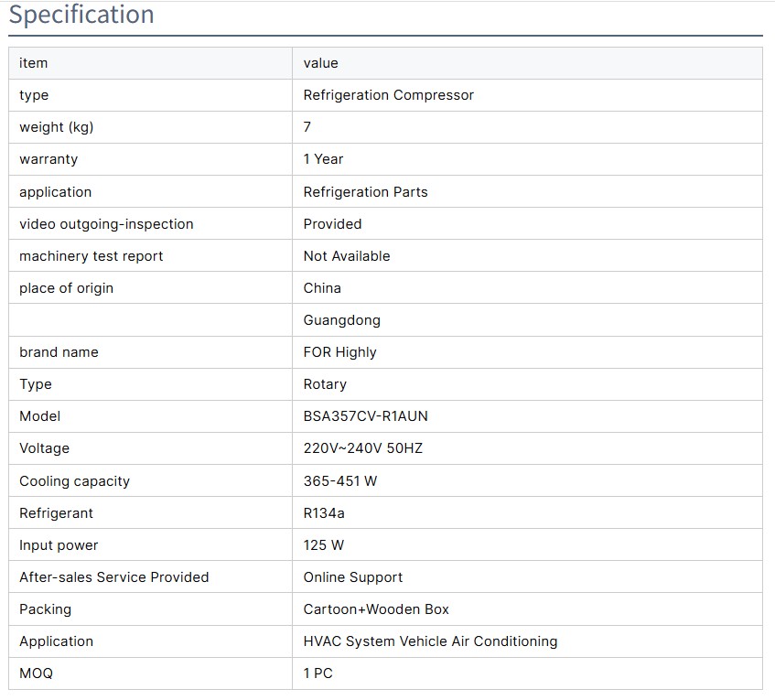
Task: Click the MOQ value '1 PC'
Action: (x=318, y=673)
